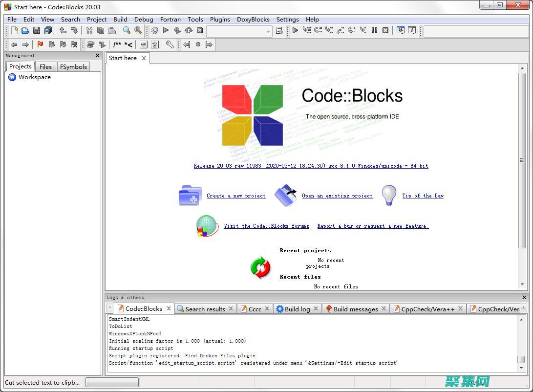Insert a block comment with the /** icon
This screenshot has height=392, width=533.
118,44
